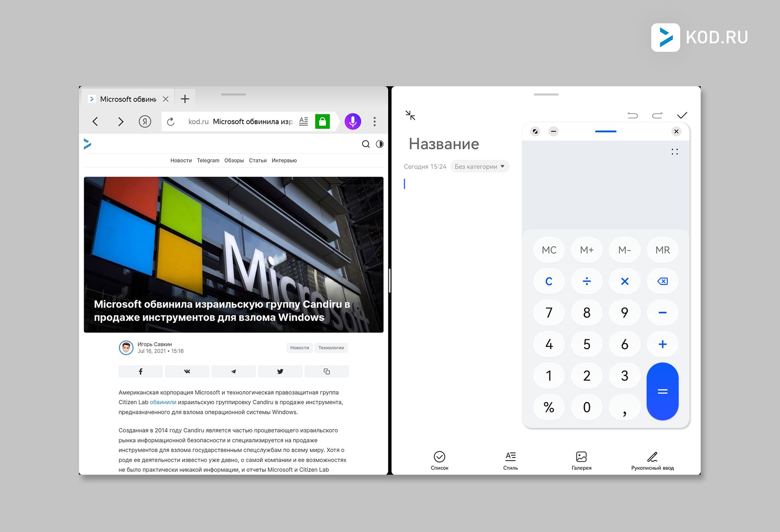Tap M- memory subtract key

pos(624,250)
